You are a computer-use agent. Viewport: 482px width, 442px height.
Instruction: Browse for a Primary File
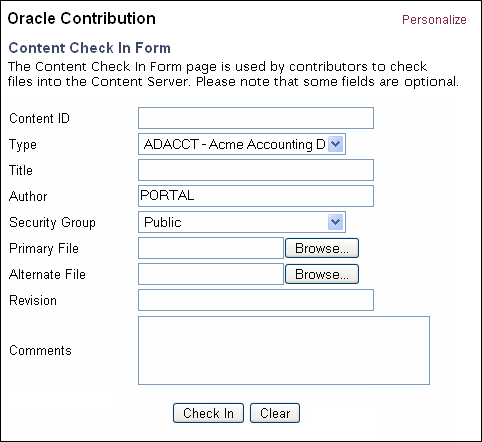click(x=322, y=248)
